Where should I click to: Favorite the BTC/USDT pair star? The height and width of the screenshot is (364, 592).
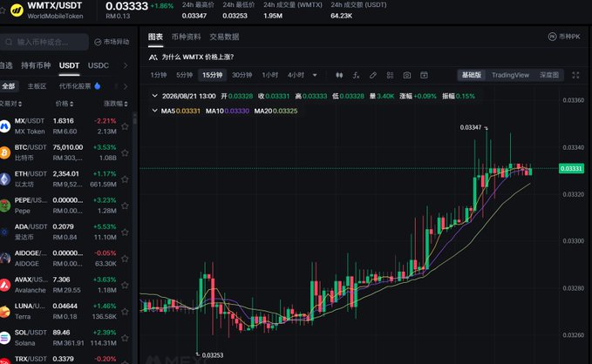[x=125, y=152]
